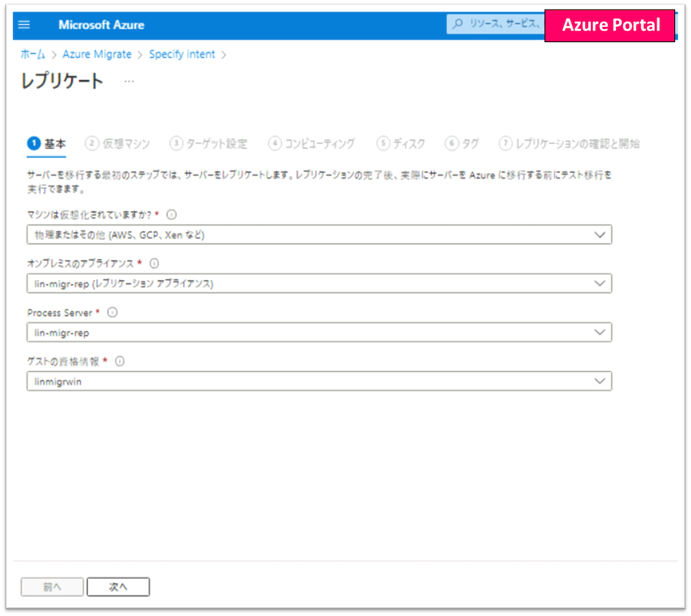Click the Microsoft Azure title
Image resolution: width=691 pixels, height=616 pixels.
102,25
